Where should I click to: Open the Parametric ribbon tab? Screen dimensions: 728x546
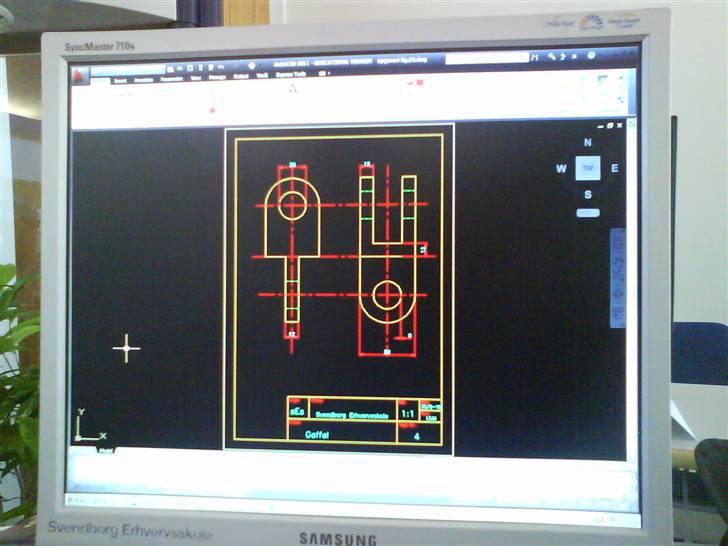(x=172, y=79)
